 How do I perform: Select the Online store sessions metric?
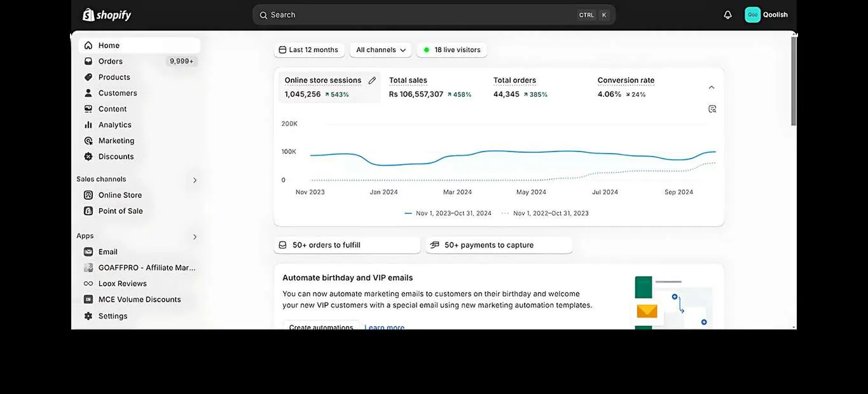[329, 87]
